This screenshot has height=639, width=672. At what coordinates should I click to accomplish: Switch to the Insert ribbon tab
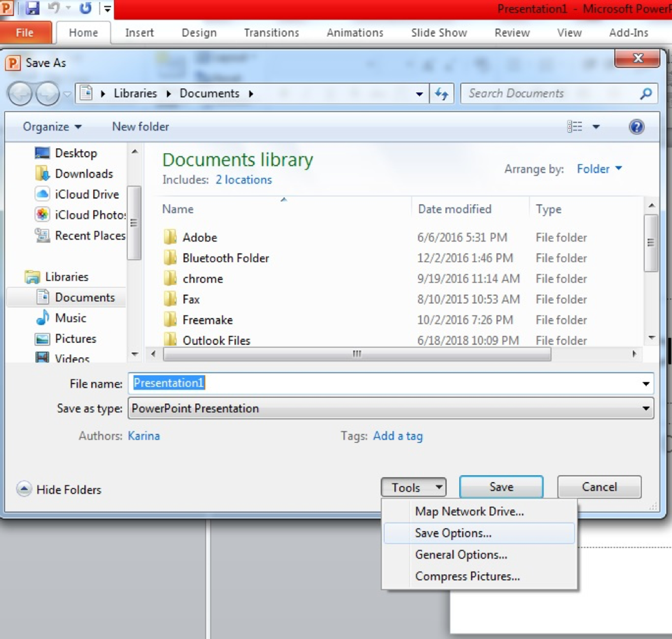[139, 33]
